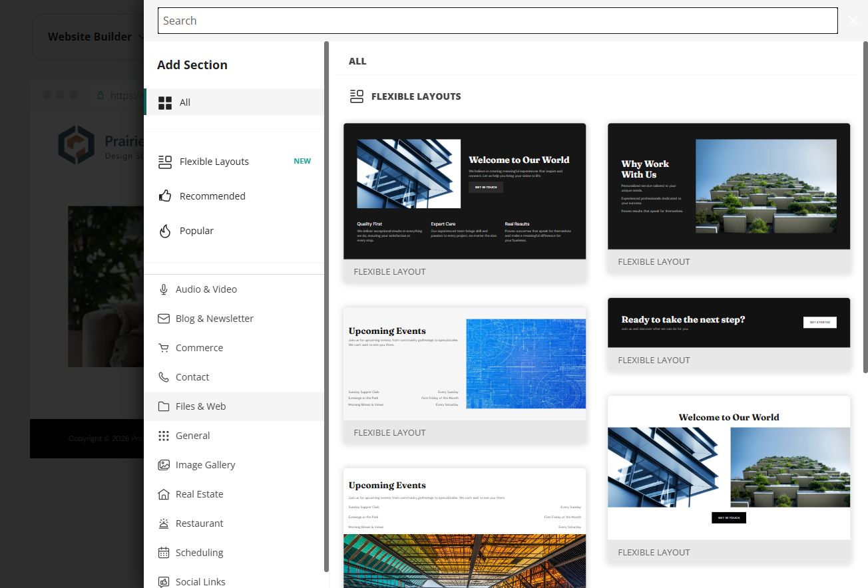Screen dimensions: 868x588
Task: Click the Flexible Layouts heading icon in content area
Action: (357, 96)
